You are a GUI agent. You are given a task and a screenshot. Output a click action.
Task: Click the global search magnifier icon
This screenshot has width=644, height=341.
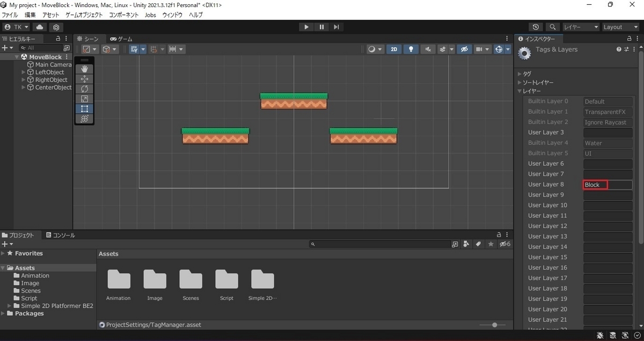click(552, 27)
